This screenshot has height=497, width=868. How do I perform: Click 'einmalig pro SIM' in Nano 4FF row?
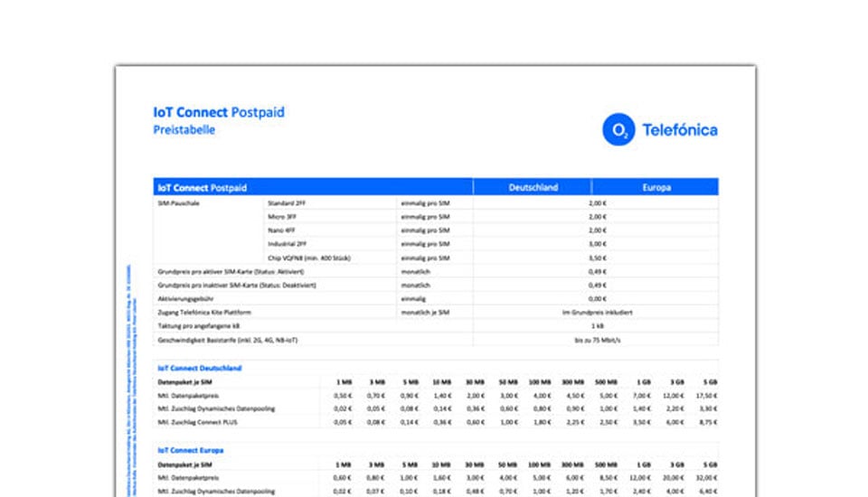point(425,230)
